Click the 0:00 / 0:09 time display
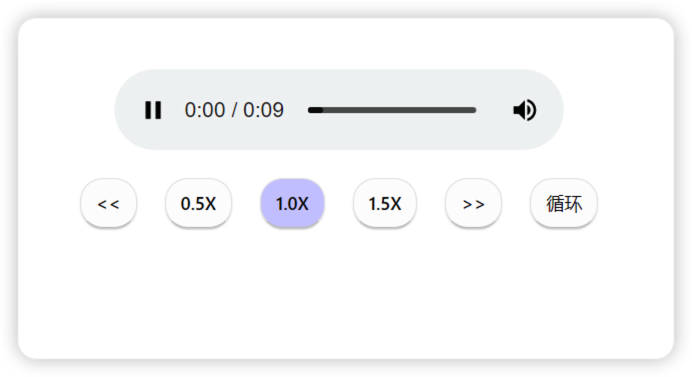The height and width of the screenshot is (377, 692). point(234,110)
